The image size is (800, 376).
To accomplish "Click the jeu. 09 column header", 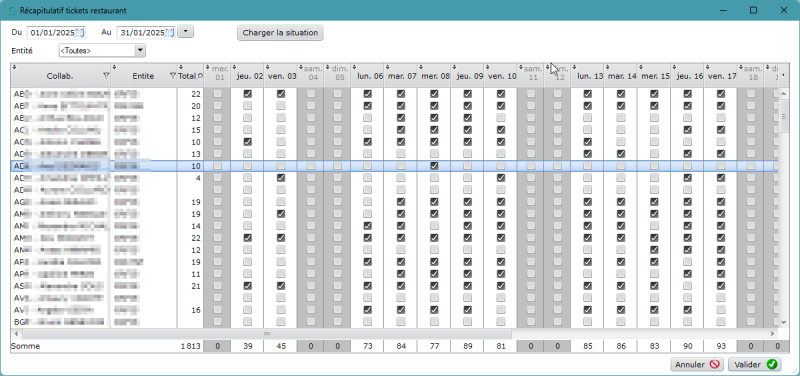I will coord(467,76).
